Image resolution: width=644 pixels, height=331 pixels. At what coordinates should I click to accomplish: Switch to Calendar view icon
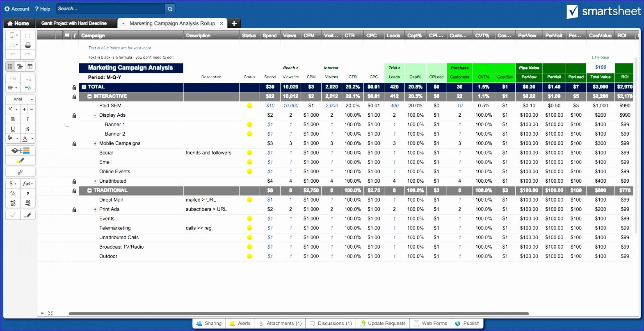click(x=30, y=66)
